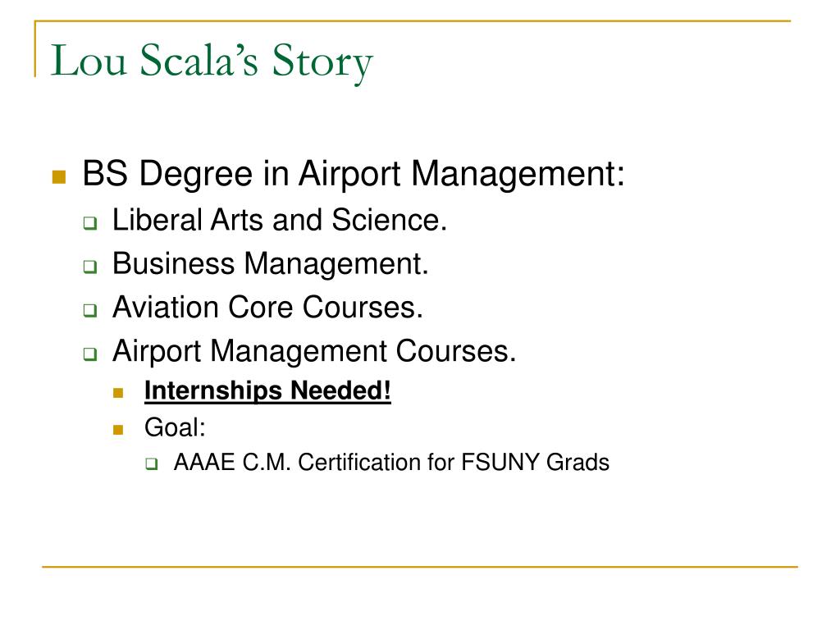
Task: Select the Airport Management Courses text
Action: point(314,351)
